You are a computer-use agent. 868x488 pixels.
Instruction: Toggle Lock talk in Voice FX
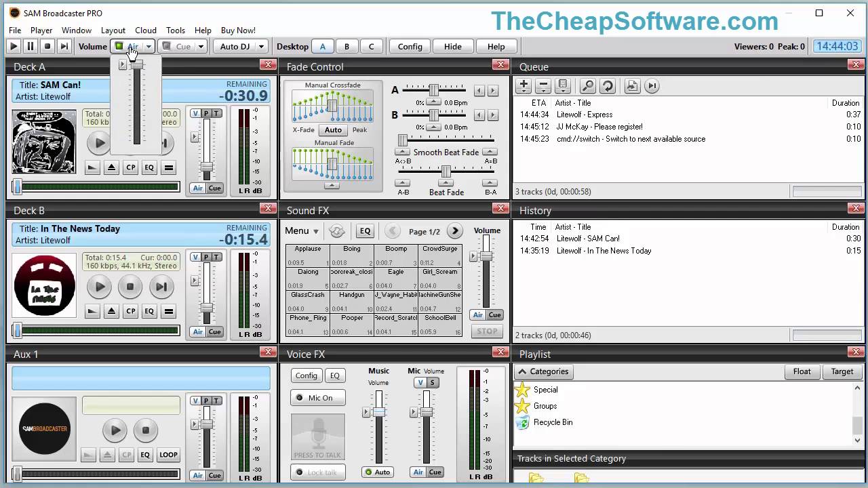coord(318,472)
